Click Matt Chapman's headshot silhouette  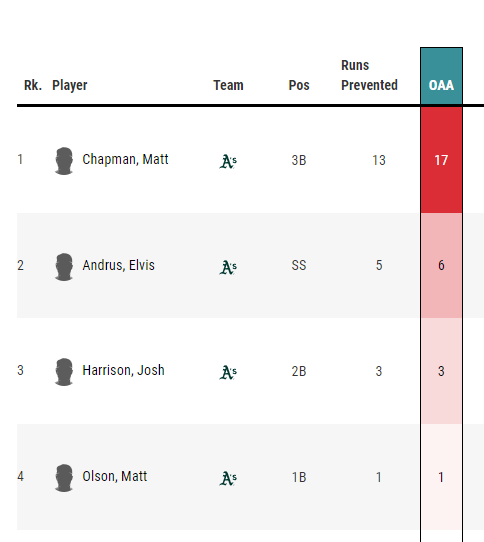coord(64,161)
